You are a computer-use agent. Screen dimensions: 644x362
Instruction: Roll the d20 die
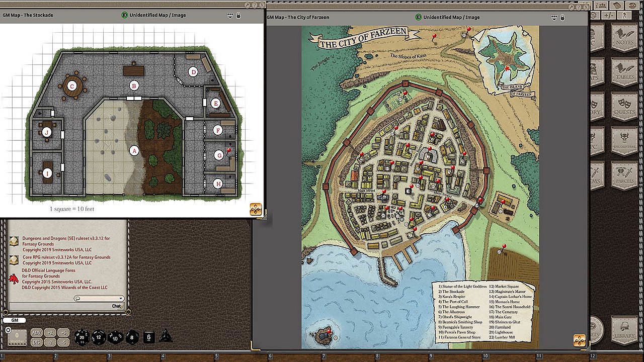coord(82,337)
